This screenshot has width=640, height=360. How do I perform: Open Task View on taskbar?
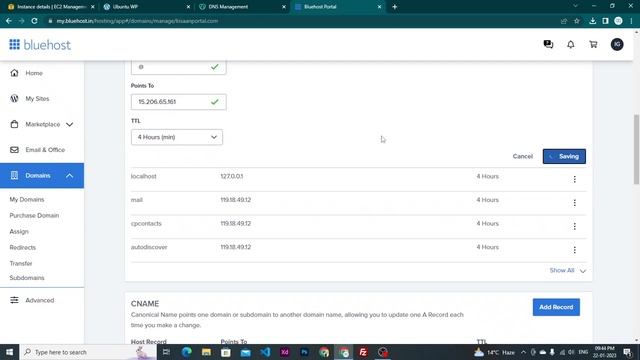click(x=166, y=352)
